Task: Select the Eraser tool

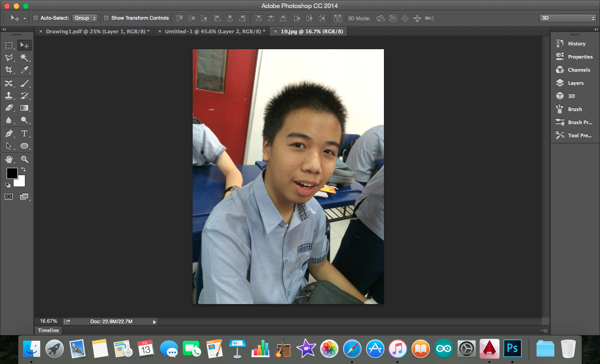Action: coord(9,108)
